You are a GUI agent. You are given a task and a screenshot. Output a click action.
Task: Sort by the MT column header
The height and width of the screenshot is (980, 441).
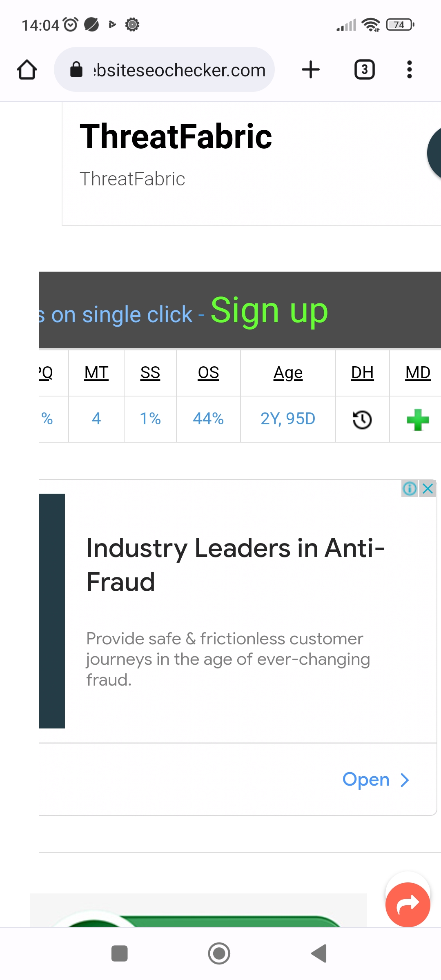tap(96, 372)
